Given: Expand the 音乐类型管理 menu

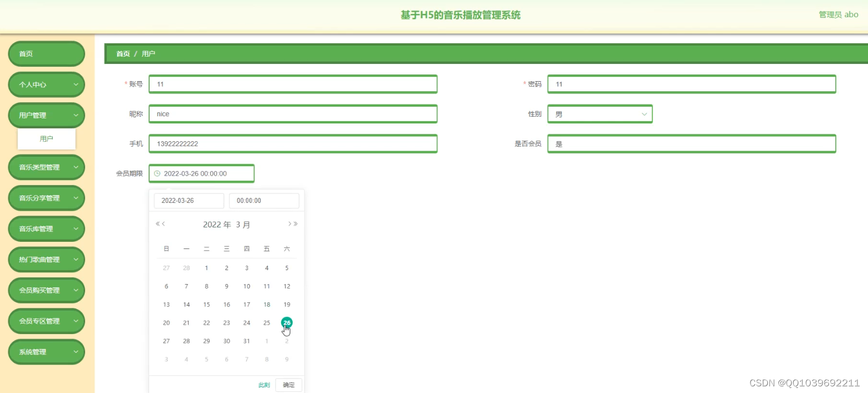Looking at the screenshot, I should coord(46,167).
